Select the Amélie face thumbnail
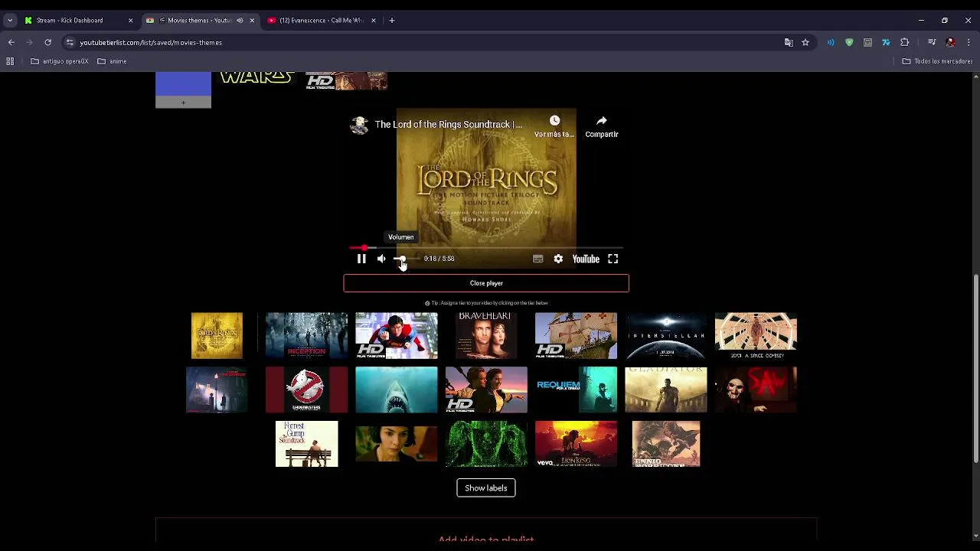Screen dimensions: 980x551 click(x=397, y=444)
